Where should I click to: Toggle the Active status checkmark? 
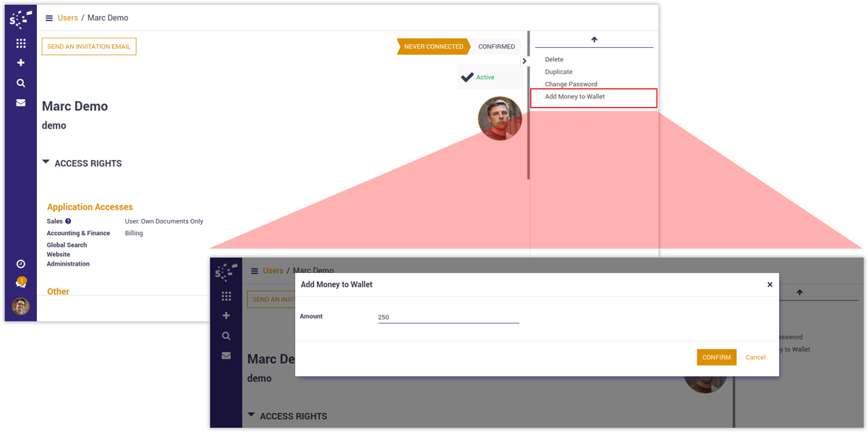point(468,77)
